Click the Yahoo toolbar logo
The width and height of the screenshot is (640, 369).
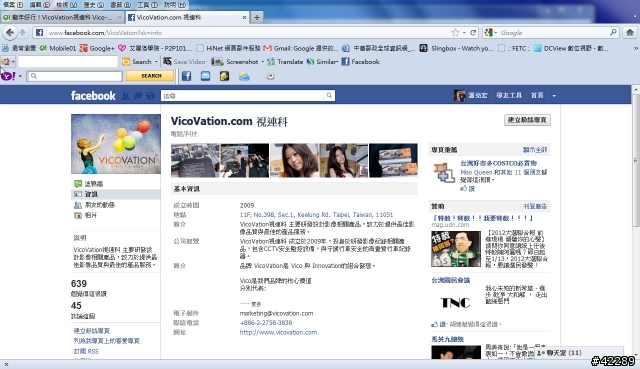[x=8, y=76]
